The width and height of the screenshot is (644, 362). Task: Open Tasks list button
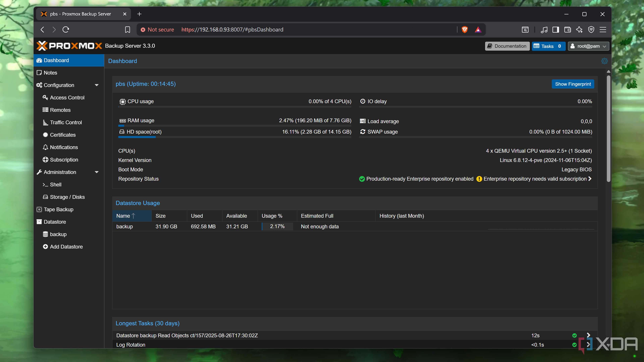tap(548, 46)
